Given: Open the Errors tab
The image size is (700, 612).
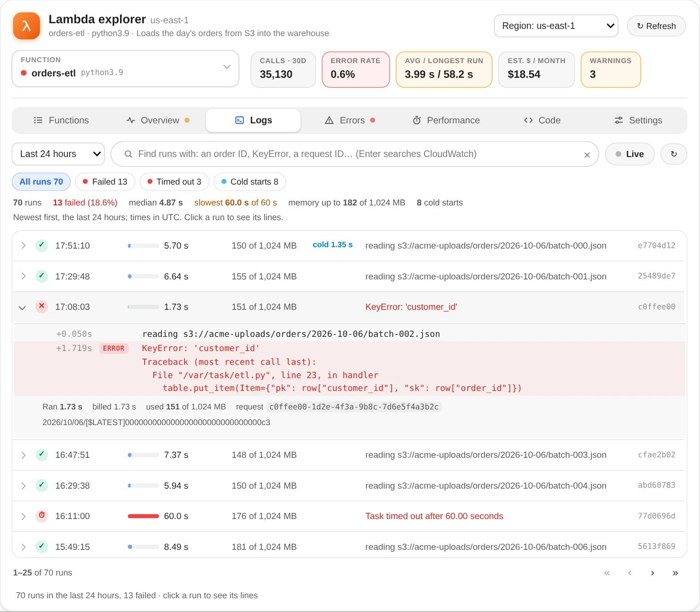Looking at the screenshot, I should click(x=350, y=121).
